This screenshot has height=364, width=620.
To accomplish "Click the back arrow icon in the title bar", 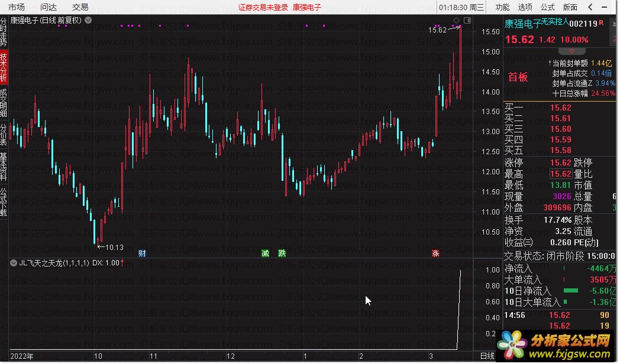I will coord(590,7).
